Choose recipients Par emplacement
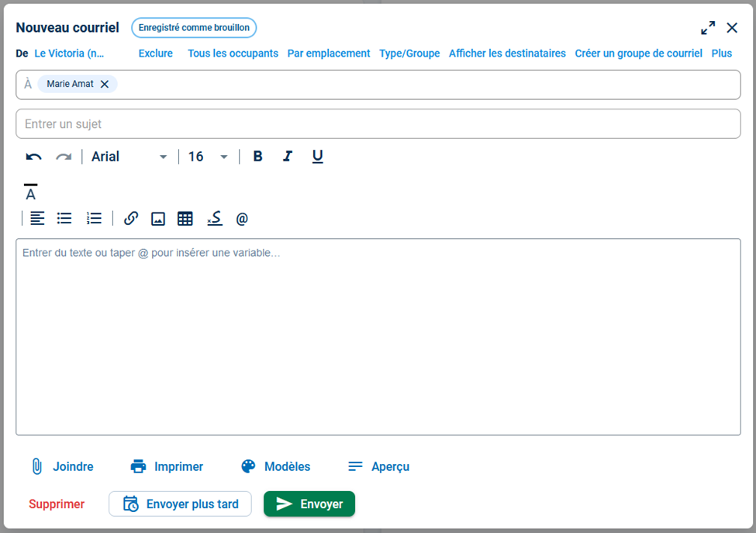The width and height of the screenshot is (756, 533). click(x=329, y=54)
